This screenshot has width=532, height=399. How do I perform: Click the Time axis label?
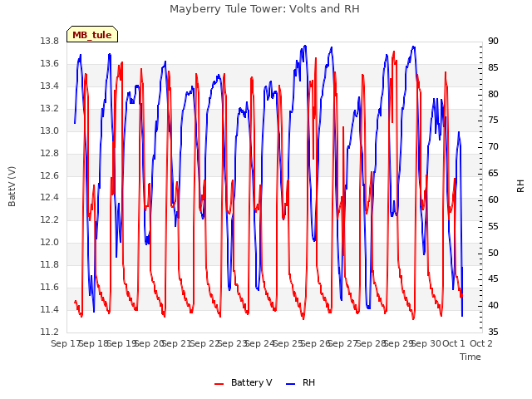470,357
